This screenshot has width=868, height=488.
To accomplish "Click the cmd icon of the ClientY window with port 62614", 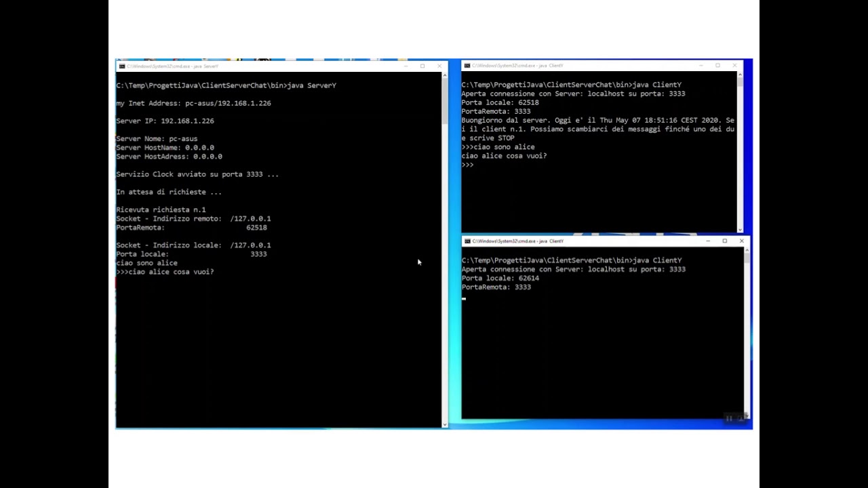I will (x=467, y=241).
